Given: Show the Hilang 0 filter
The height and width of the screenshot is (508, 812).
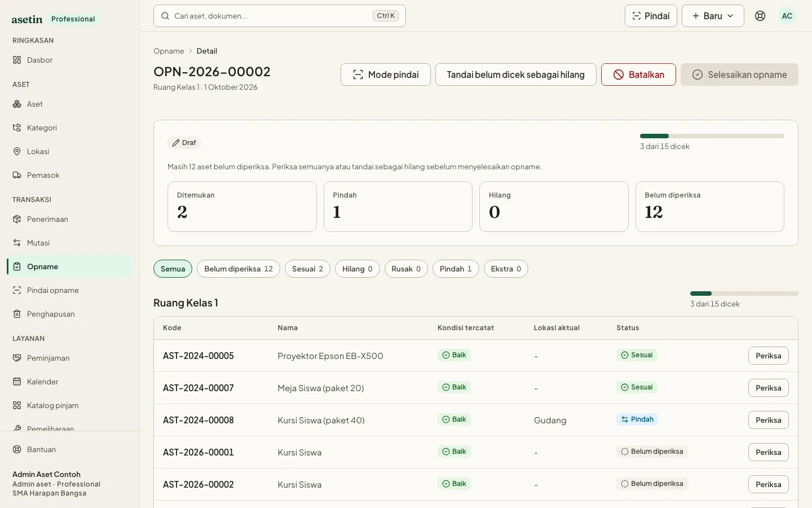Looking at the screenshot, I should (358, 269).
